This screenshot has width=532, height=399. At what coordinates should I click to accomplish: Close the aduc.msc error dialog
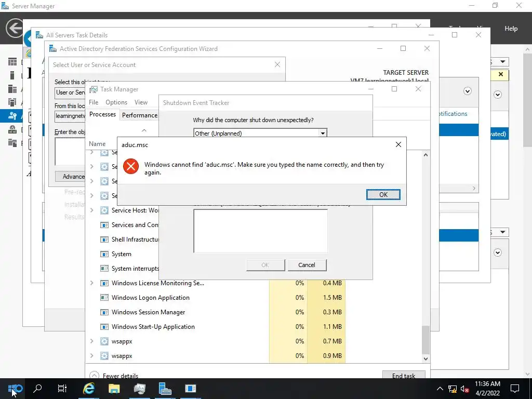(x=398, y=144)
